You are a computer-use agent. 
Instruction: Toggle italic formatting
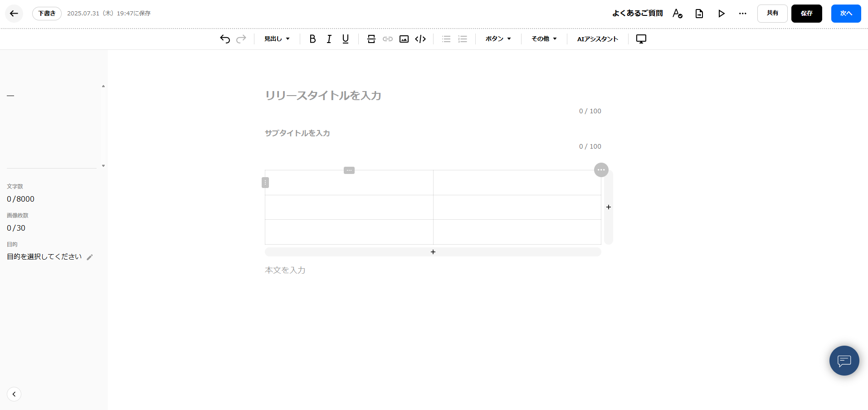[329, 39]
